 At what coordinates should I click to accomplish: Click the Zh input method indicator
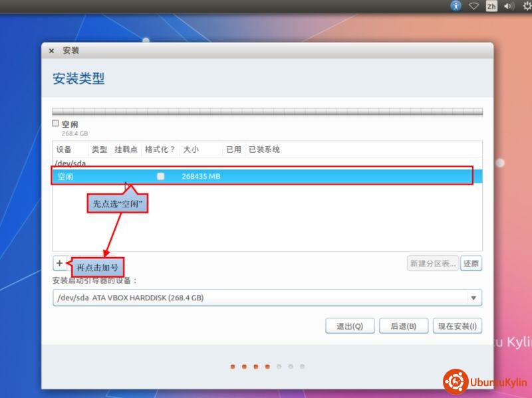coord(491,6)
